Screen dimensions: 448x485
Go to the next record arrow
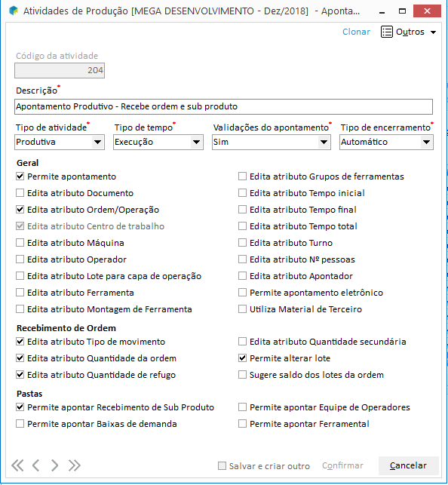[x=54, y=465]
